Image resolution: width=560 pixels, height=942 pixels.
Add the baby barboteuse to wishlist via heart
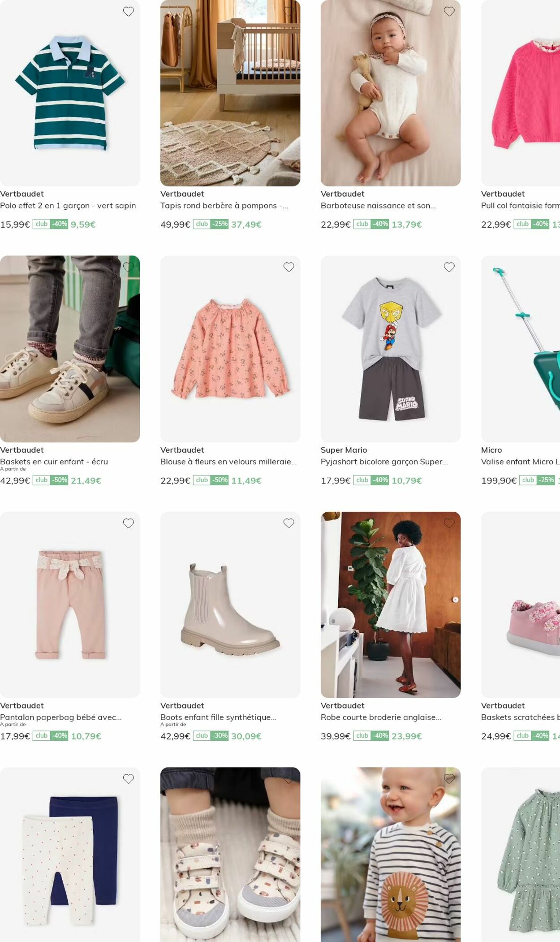[x=449, y=11]
